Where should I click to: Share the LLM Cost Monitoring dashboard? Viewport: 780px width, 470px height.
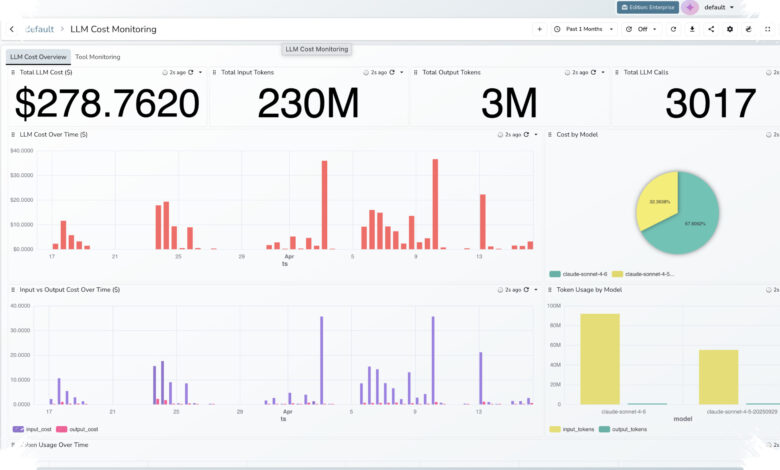tap(711, 29)
